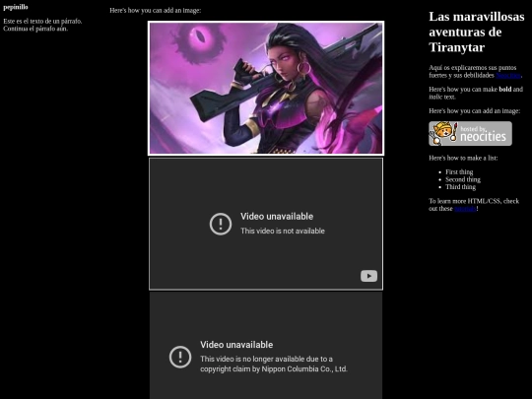
Task: Click the cat mascot in the Neocities badge
Action: pos(443,133)
